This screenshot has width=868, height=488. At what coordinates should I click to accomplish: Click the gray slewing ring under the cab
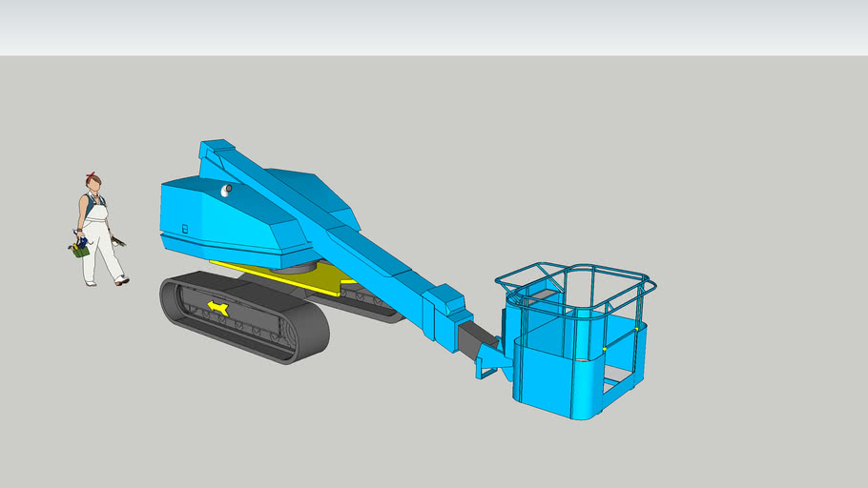(x=286, y=271)
